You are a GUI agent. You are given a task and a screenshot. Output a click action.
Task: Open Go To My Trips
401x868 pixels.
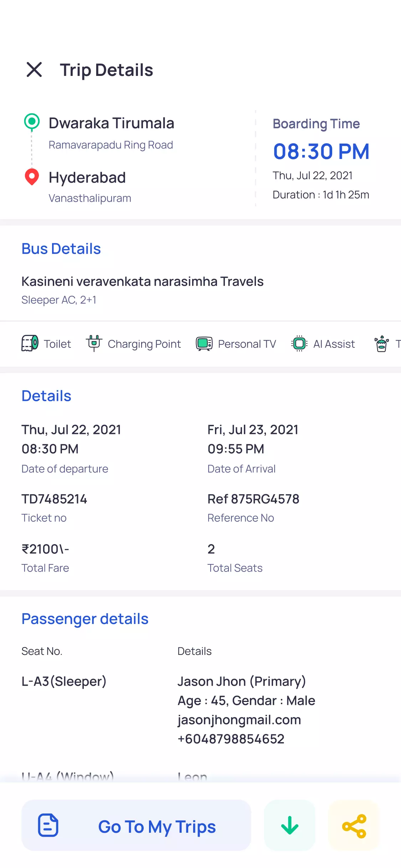[157, 827]
